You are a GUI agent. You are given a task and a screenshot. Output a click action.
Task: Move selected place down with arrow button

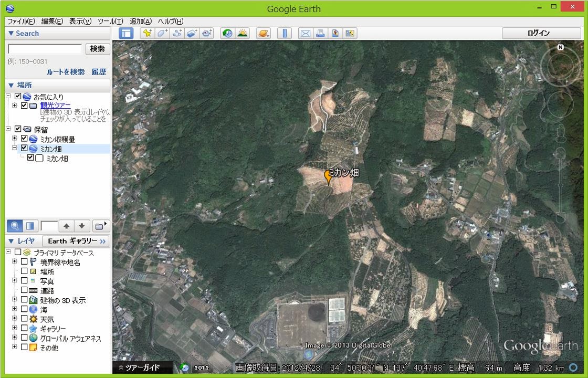click(x=82, y=226)
